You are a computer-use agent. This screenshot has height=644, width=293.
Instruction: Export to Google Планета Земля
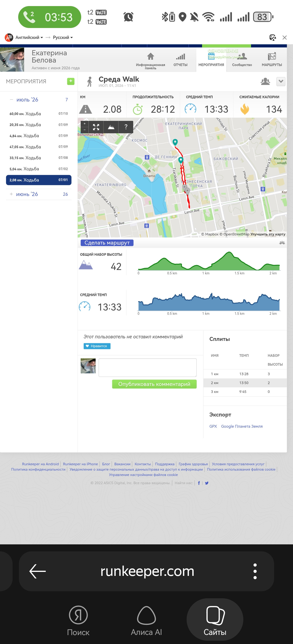point(242,426)
